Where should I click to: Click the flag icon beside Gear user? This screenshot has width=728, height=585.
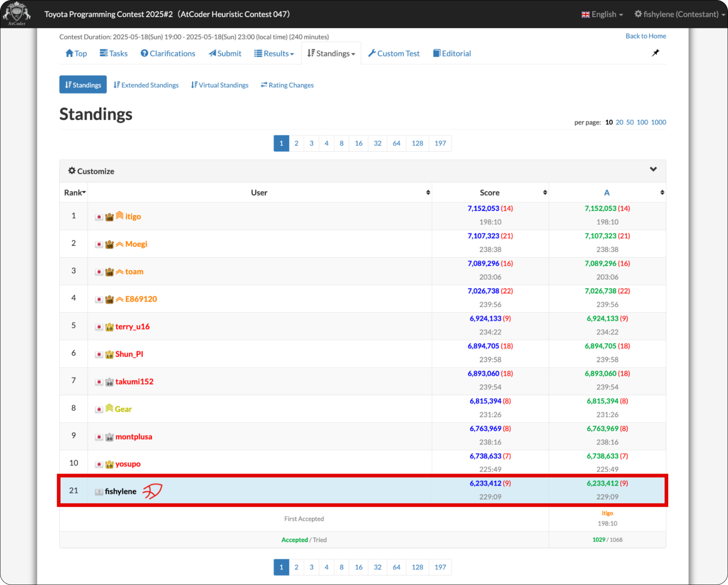tap(99, 409)
